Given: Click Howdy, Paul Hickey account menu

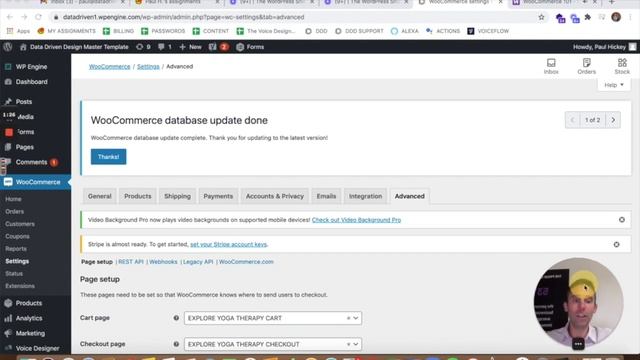Looking at the screenshot, I should click(x=604, y=47).
